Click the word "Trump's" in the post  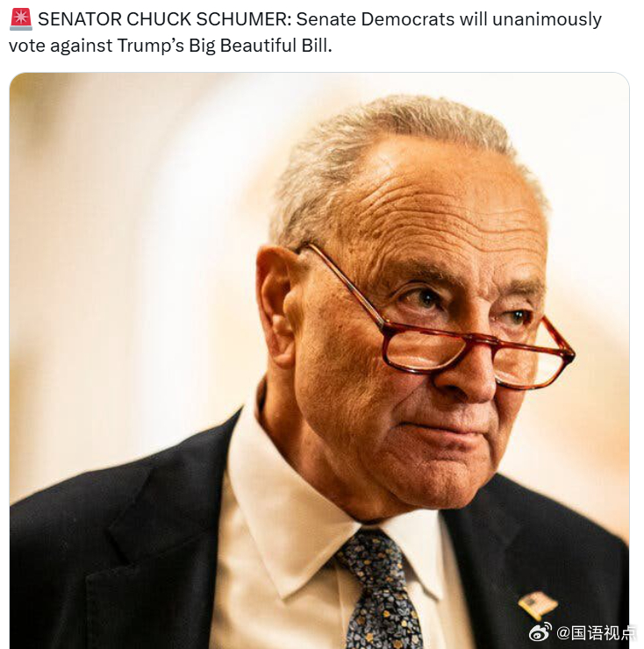[x=151, y=46]
